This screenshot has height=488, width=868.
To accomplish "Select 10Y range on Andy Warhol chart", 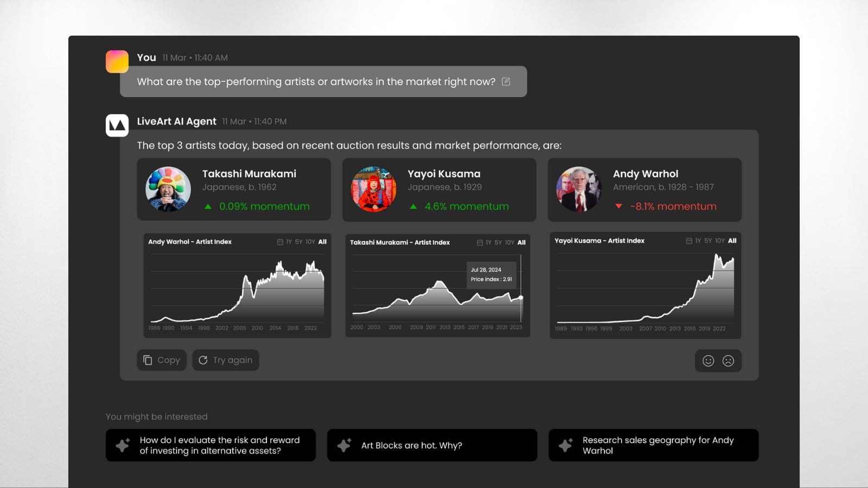I will 310,242.
